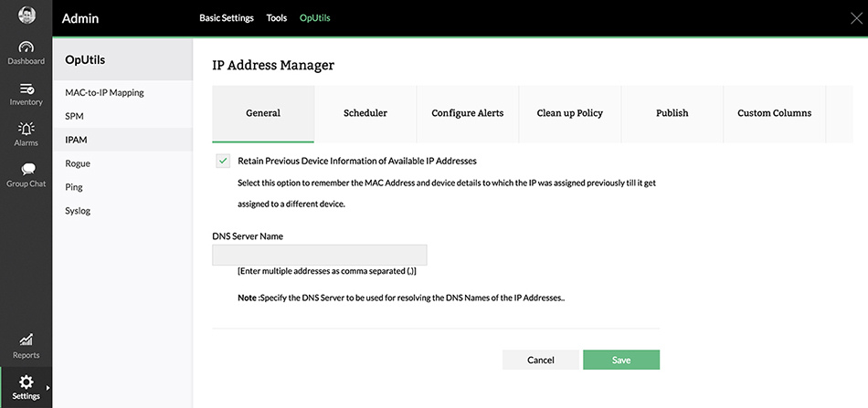Open the Dashboard gauge icon

click(26, 47)
